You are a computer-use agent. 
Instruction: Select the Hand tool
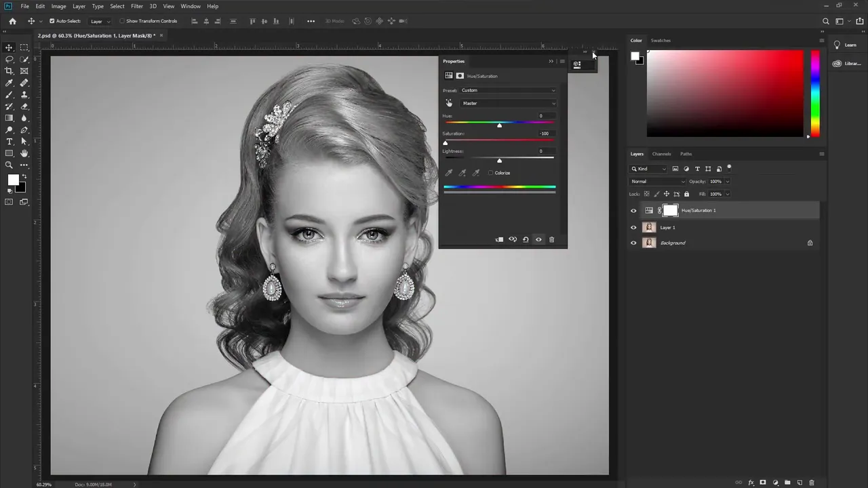(x=24, y=153)
